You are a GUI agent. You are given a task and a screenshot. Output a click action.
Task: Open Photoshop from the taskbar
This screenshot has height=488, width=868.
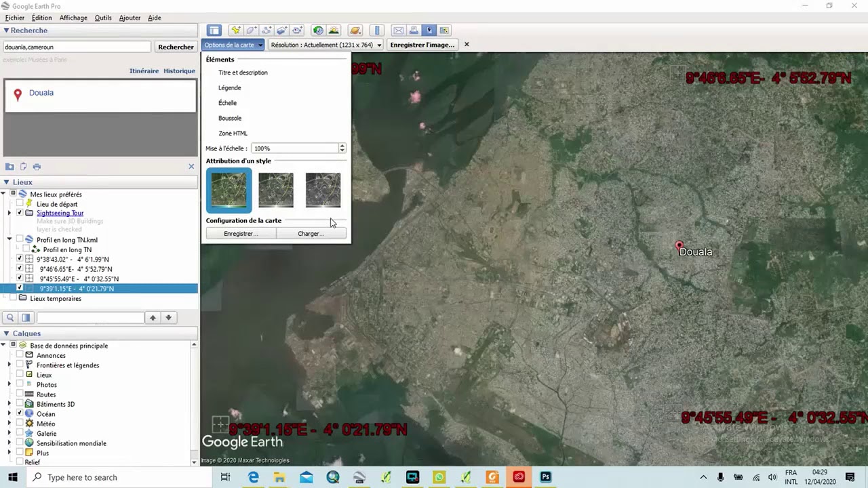point(546,477)
